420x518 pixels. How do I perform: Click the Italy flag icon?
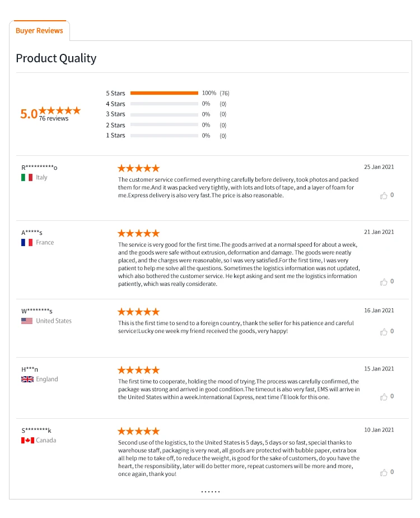point(27,178)
